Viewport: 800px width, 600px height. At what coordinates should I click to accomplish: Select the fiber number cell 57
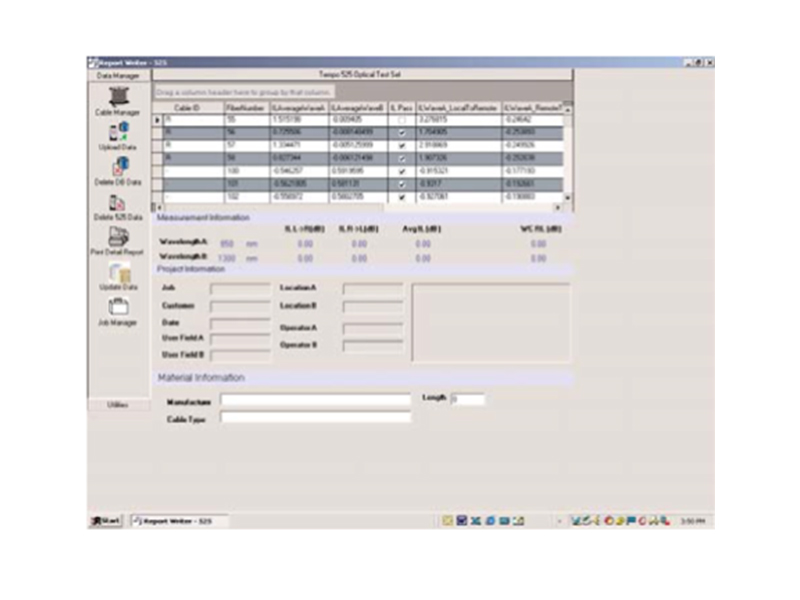coord(246,145)
